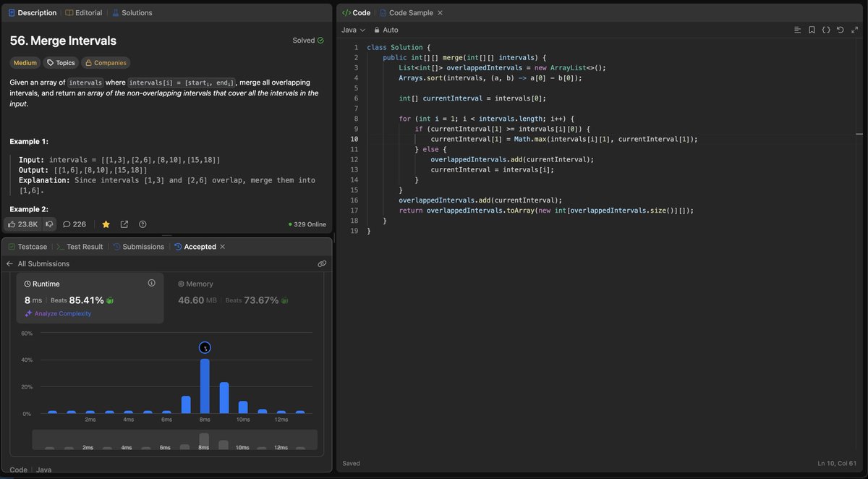Click the Ln 10, Col 61 indicator
Image resolution: width=868 pixels, height=479 pixels.
click(837, 463)
